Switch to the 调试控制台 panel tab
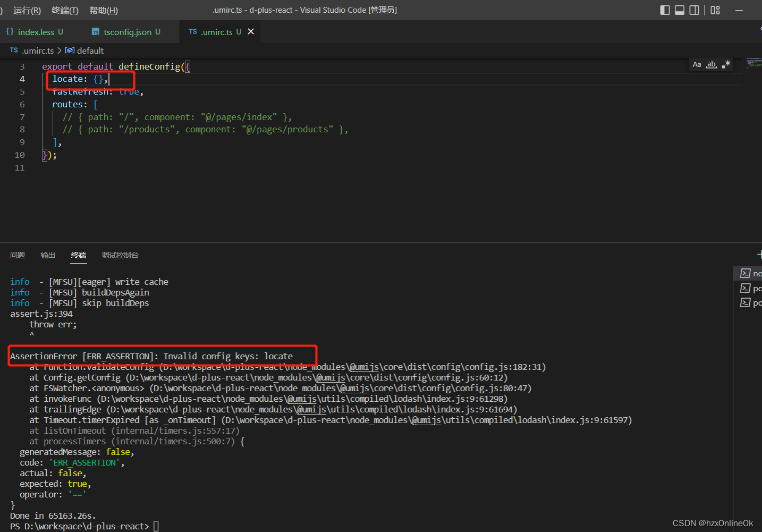Screen dimensions: 762x532 (120, 255)
